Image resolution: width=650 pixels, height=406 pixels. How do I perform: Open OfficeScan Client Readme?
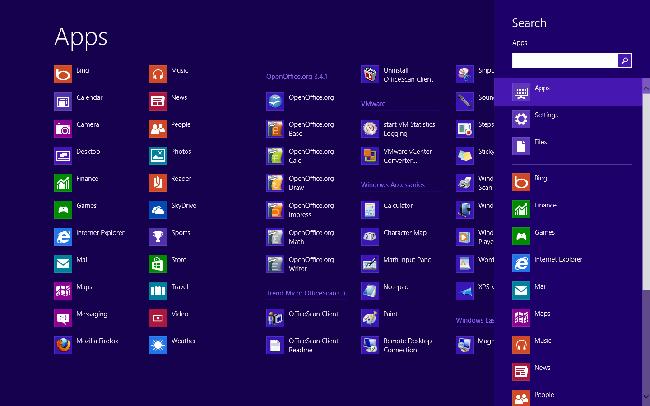(275, 345)
